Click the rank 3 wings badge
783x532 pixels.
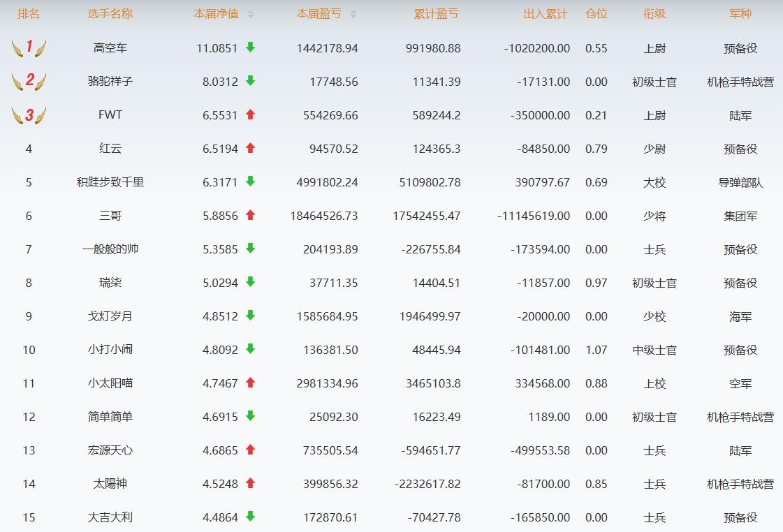coord(29,115)
